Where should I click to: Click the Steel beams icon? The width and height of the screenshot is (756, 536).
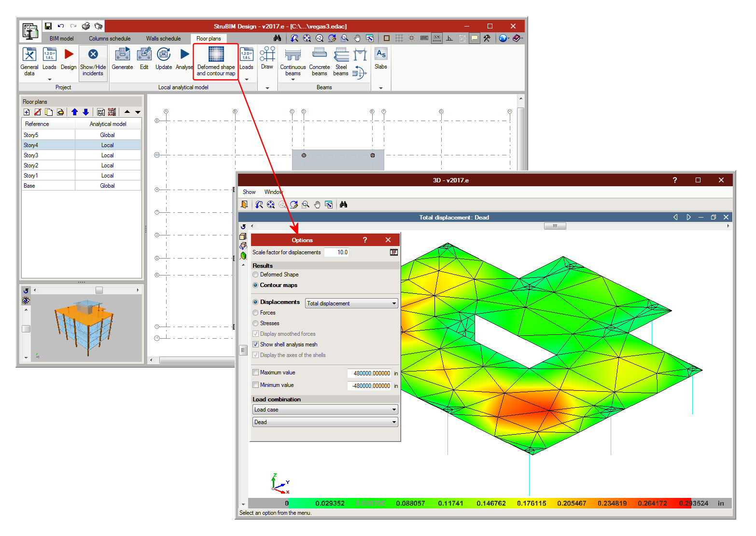[x=341, y=55]
